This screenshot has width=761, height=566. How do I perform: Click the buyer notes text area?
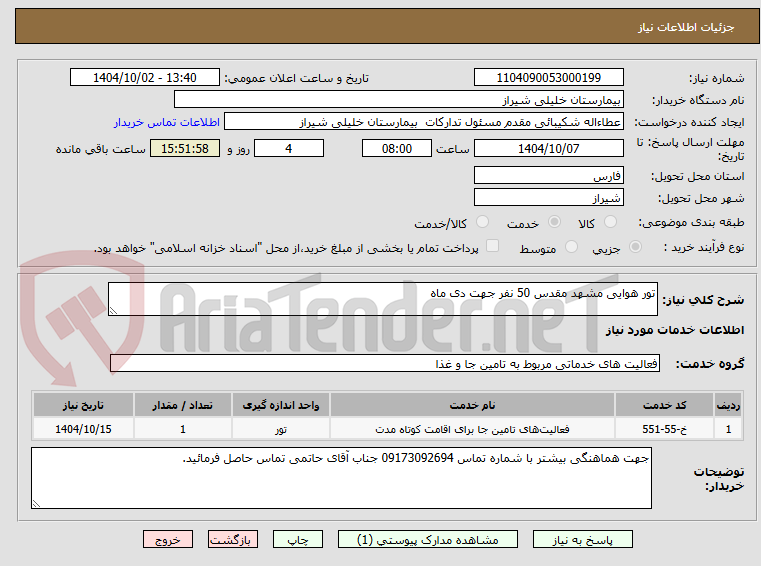(341, 478)
